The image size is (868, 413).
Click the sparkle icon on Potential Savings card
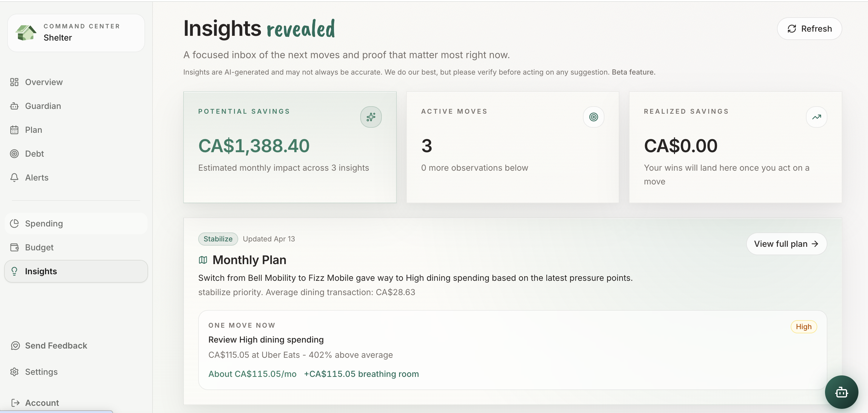pos(371,117)
